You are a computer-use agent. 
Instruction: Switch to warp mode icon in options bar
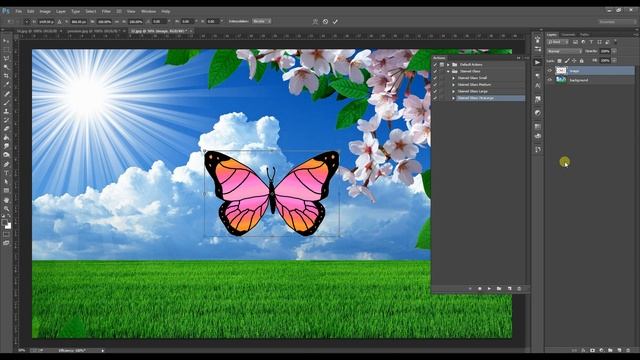click(315, 22)
